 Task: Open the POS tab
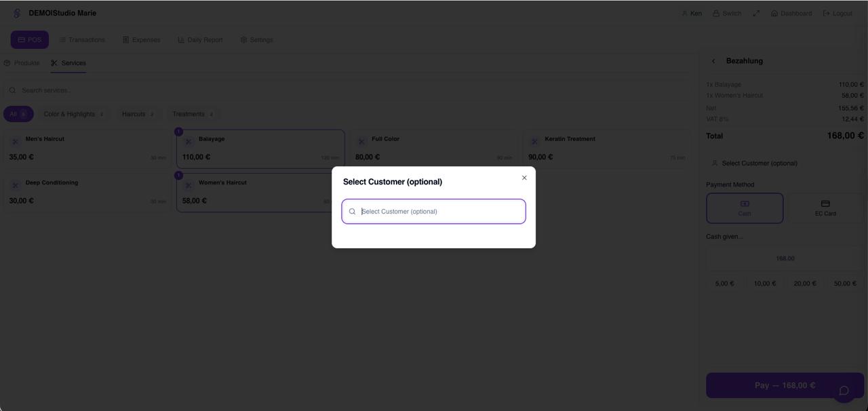click(x=30, y=39)
